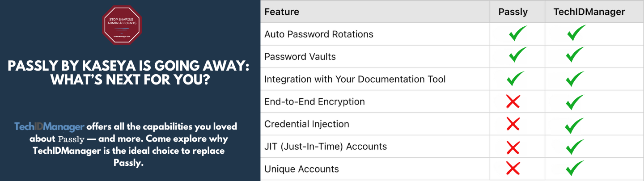Select the Feature column header

[x=282, y=12]
